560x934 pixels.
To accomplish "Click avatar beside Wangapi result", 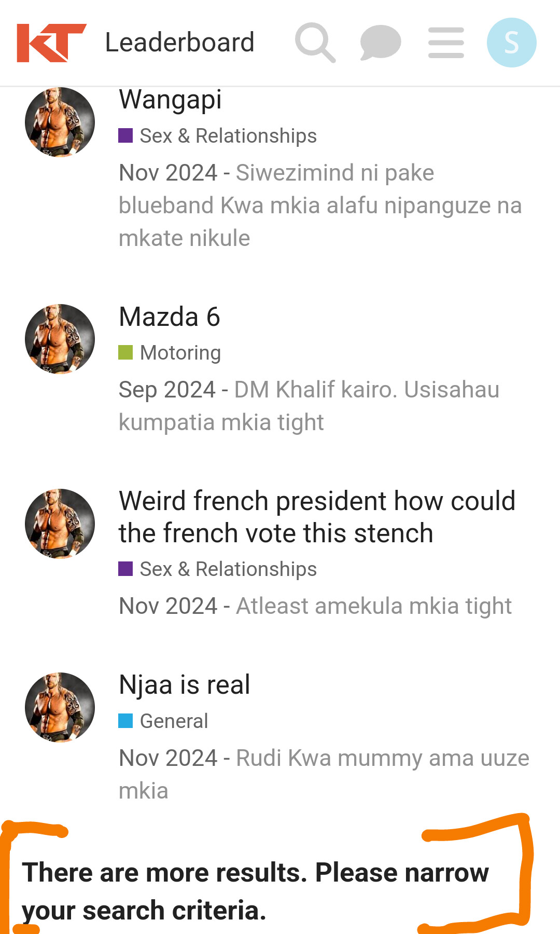I will 60,122.
